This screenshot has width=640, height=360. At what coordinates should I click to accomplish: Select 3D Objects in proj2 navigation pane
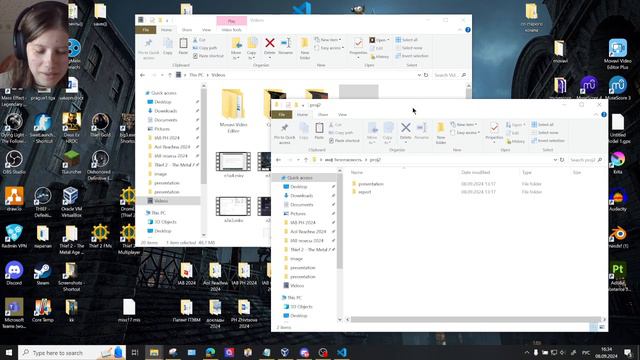[x=301, y=307]
